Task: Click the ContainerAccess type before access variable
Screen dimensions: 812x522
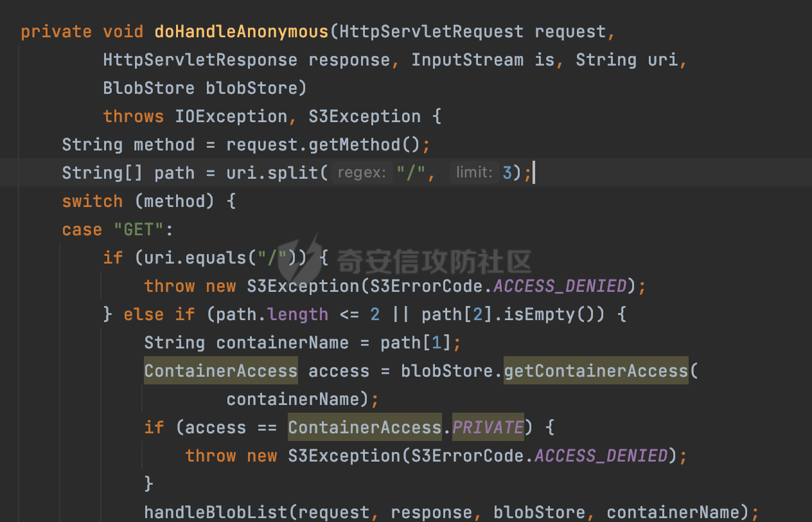Action: coord(221,371)
